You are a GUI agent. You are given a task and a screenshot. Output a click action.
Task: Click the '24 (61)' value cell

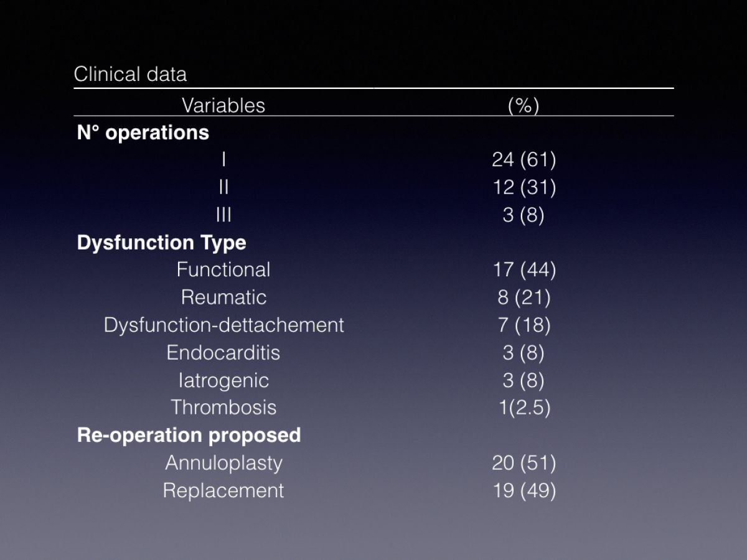coord(524,161)
